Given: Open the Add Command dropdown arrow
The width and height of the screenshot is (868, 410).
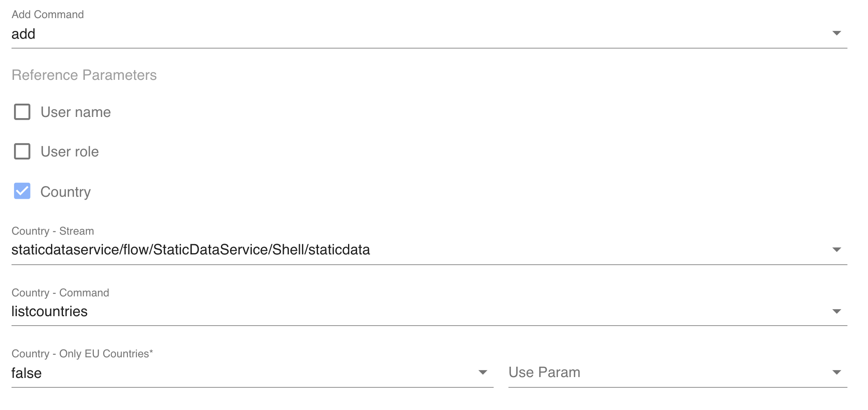Looking at the screenshot, I should pos(836,33).
